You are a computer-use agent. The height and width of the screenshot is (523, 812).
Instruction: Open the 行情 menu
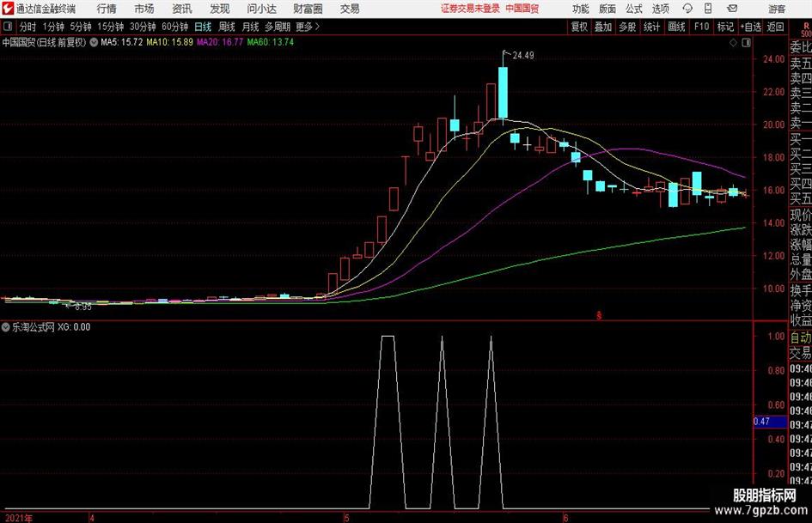pos(107,9)
